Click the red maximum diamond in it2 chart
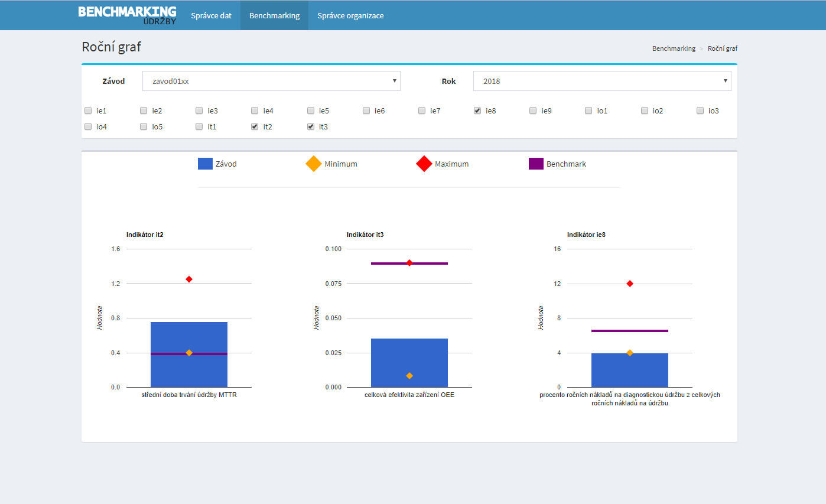 click(189, 279)
